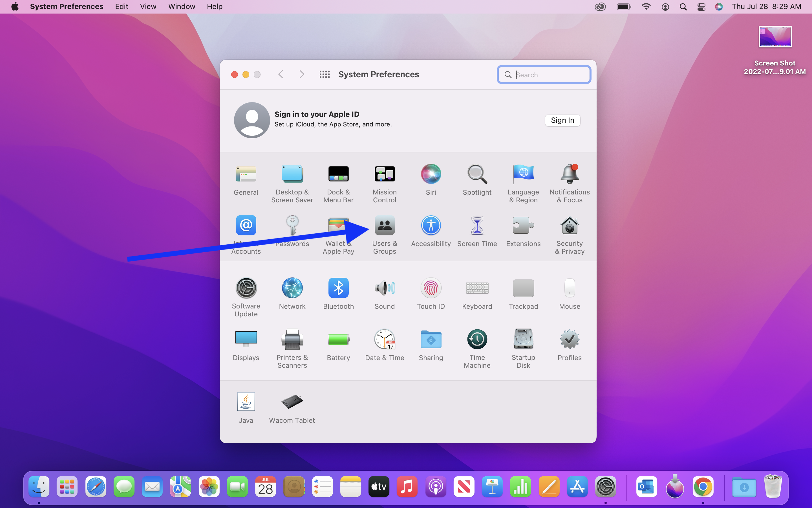Click the Apple ID avatar picture
This screenshot has height=508, width=812.
coord(252,120)
